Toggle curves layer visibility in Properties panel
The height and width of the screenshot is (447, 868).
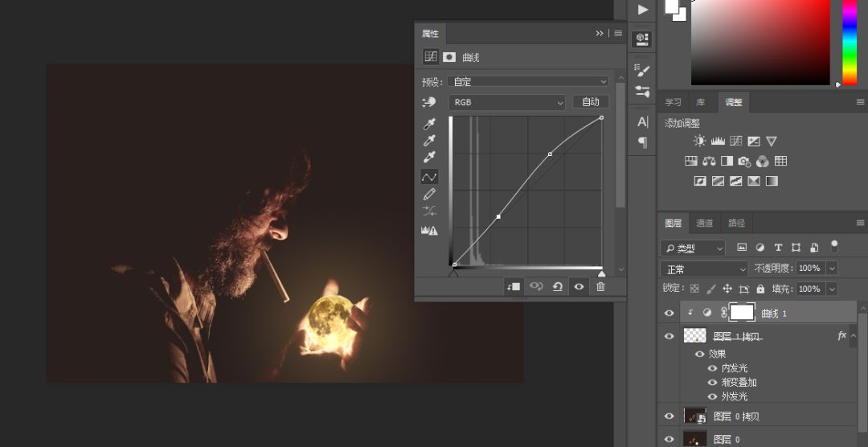579,286
